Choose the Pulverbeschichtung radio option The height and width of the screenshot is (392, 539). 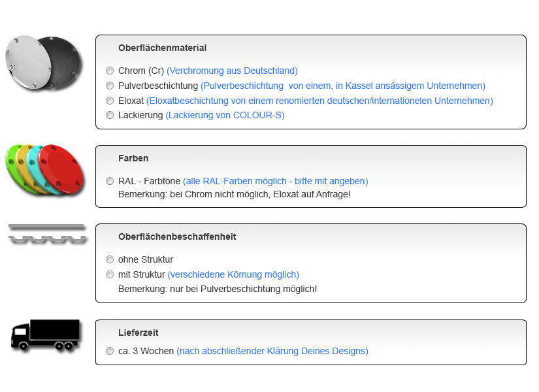point(110,86)
